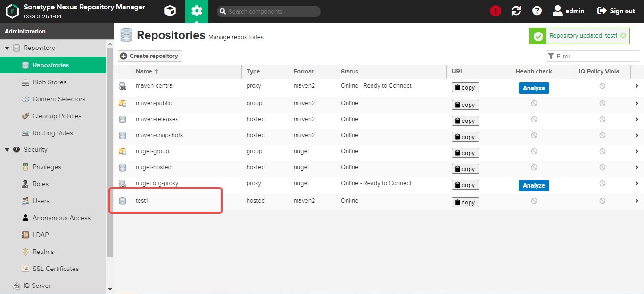This screenshot has width=644, height=294.
Task: Collapse the Security tree node
Action: [x=7, y=150]
